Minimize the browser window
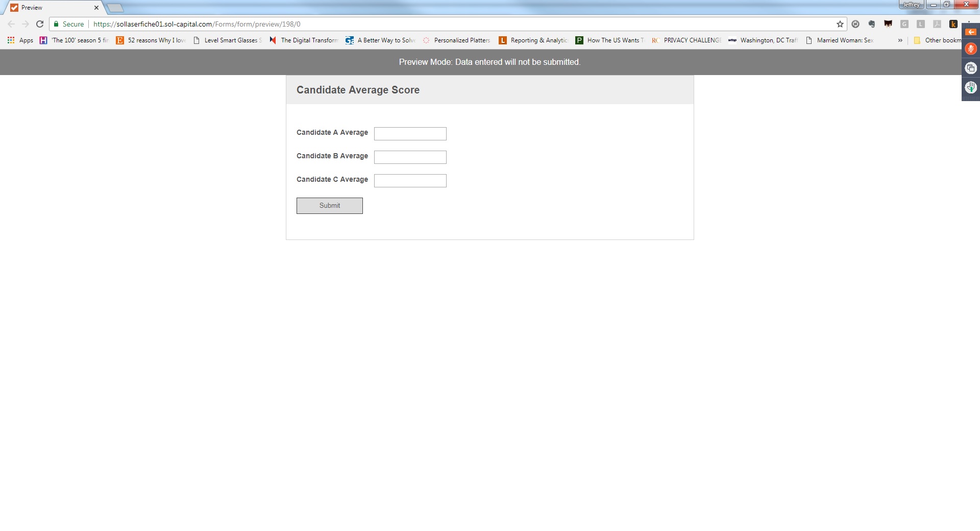This screenshot has width=980, height=531. [x=933, y=5]
